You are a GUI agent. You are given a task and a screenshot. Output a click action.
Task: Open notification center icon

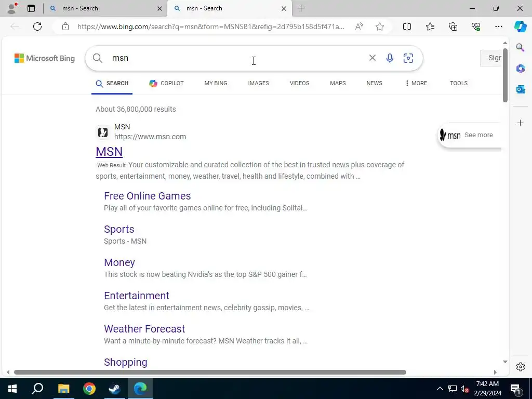(x=515, y=389)
